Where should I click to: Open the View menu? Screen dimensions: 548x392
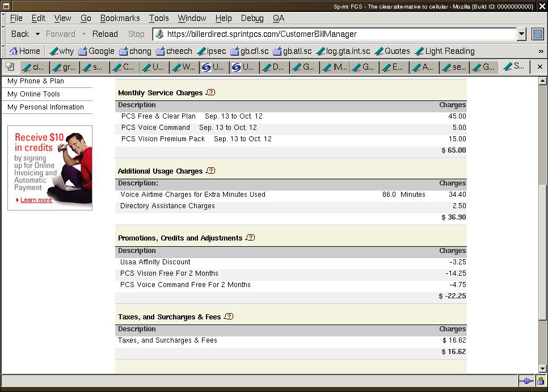click(x=62, y=18)
